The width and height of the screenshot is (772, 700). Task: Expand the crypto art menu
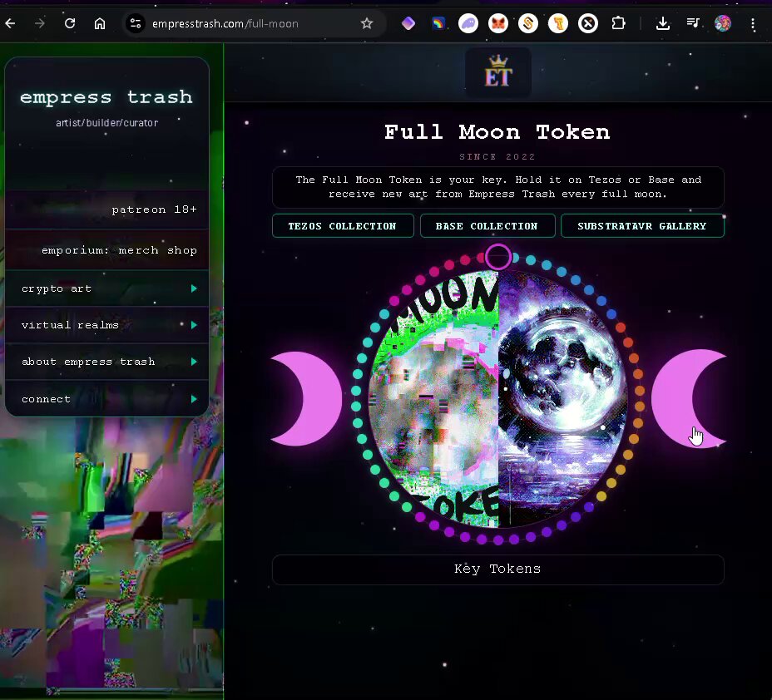coord(106,288)
